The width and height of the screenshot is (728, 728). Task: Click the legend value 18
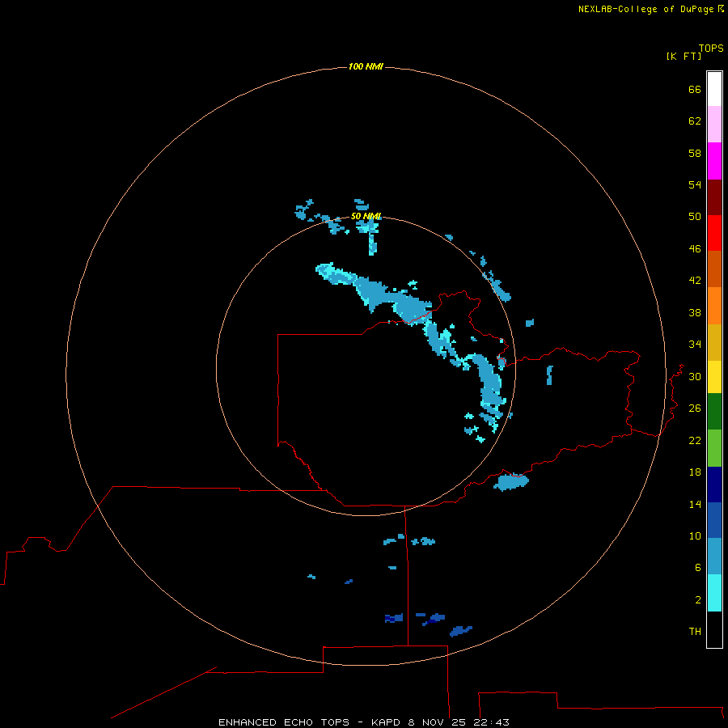pos(695,472)
